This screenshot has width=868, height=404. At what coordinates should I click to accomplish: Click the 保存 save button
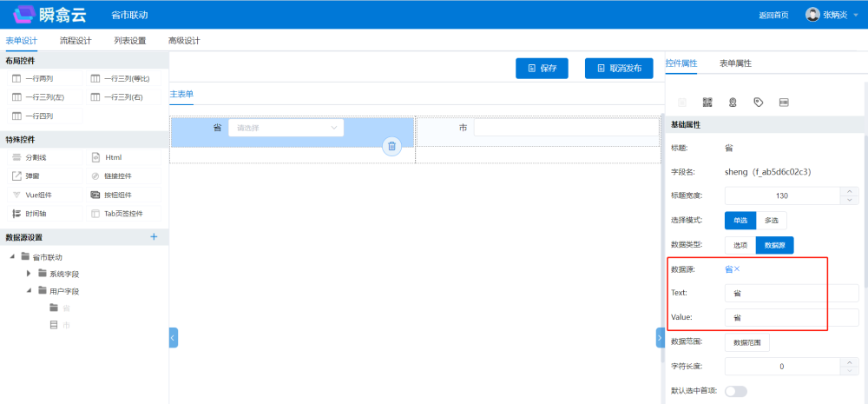[541, 69]
